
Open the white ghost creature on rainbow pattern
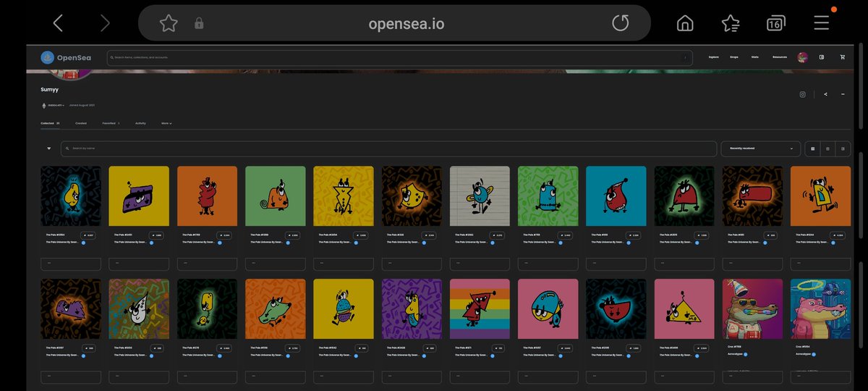[139, 309]
